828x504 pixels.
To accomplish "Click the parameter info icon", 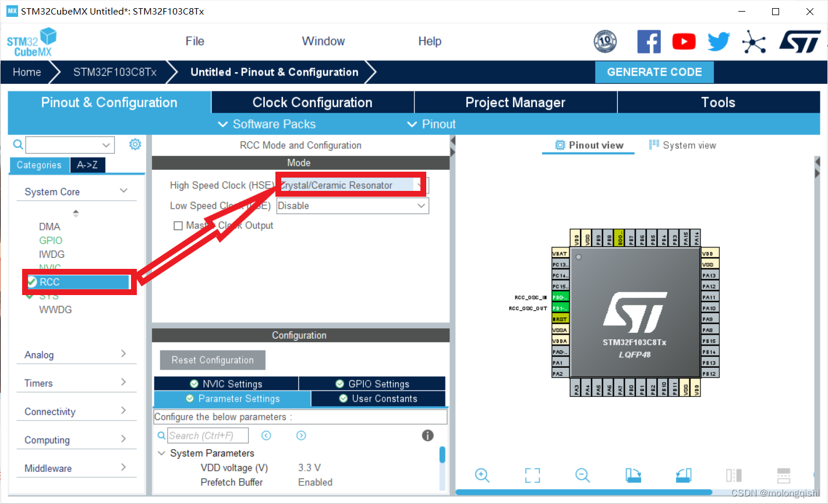I will coord(427,435).
